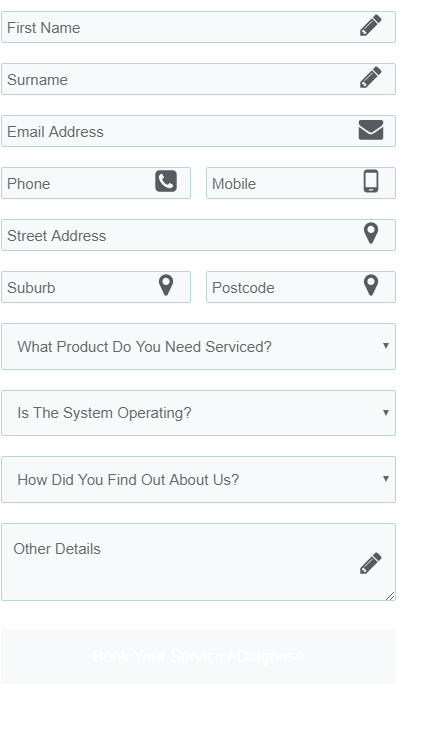
Task: Click the map pin icon in Street Address
Action: pyautogui.click(x=371, y=233)
